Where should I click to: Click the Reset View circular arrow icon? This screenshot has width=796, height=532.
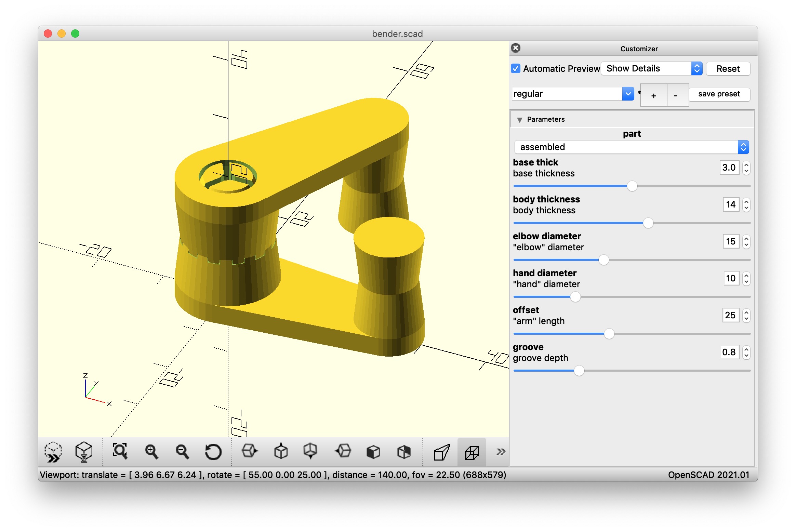click(x=213, y=452)
